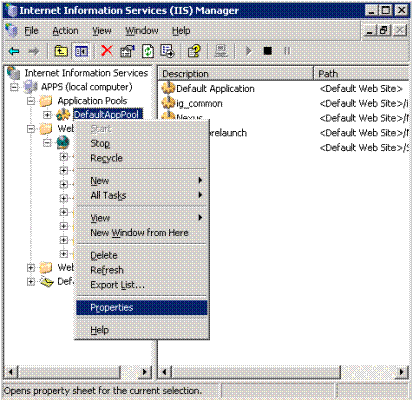
Task: Click the ig_common gear icon
Action: 168,103
